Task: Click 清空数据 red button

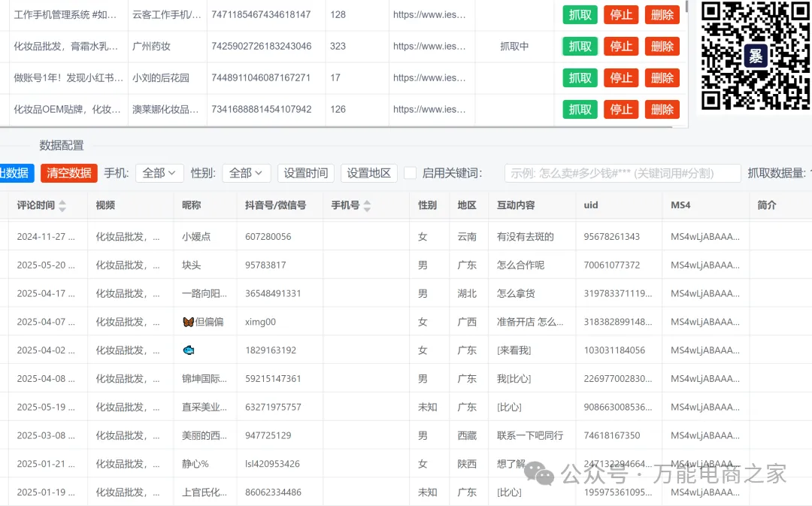Action: 69,173
